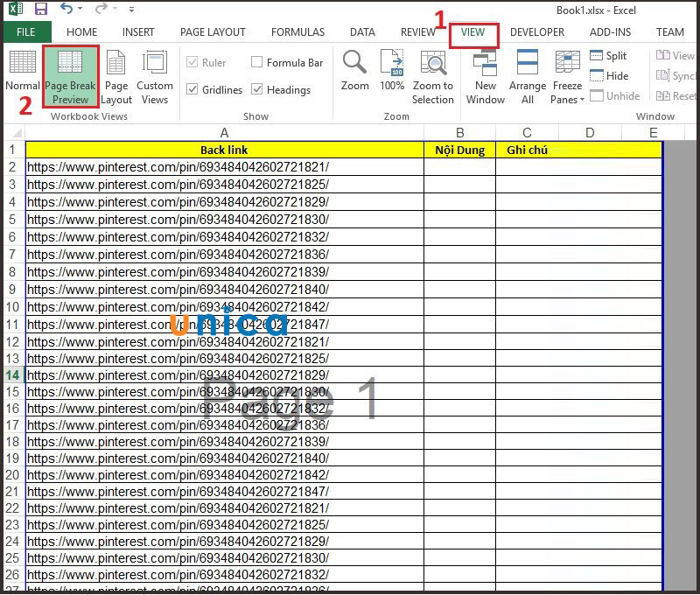Open a New Window

click(486, 76)
